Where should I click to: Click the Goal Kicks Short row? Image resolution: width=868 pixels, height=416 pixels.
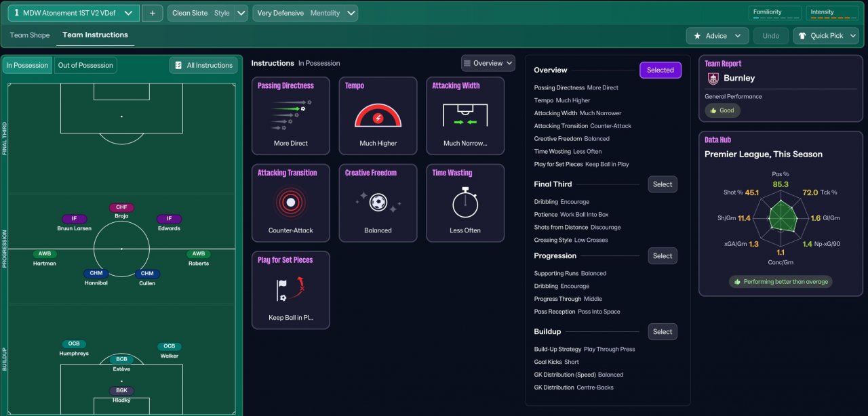[x=557, y=362]
